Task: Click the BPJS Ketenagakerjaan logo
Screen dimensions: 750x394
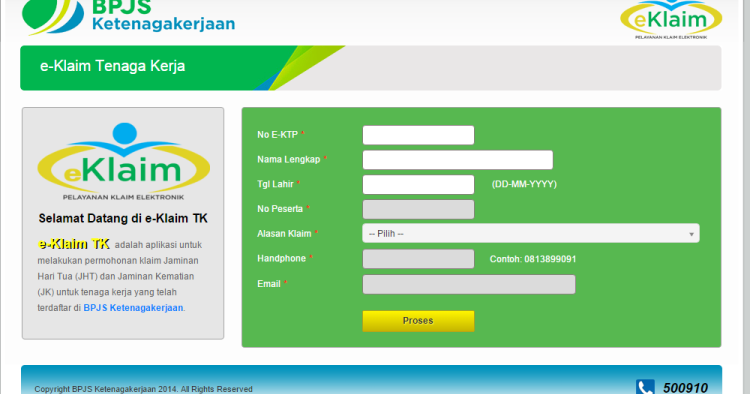Action: (x=128, y=17)
